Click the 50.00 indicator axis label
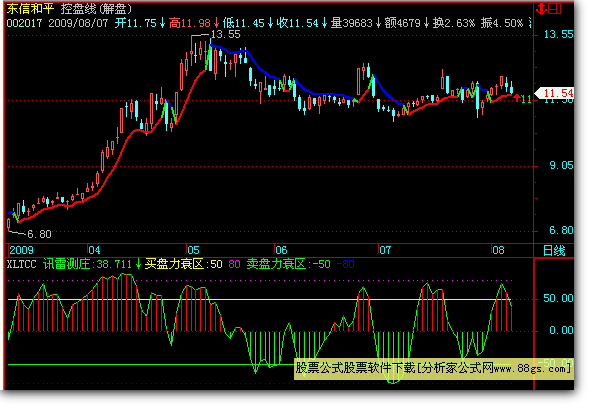Image resolution: width=589 pixels, height=405 pixels. (558, 298)
